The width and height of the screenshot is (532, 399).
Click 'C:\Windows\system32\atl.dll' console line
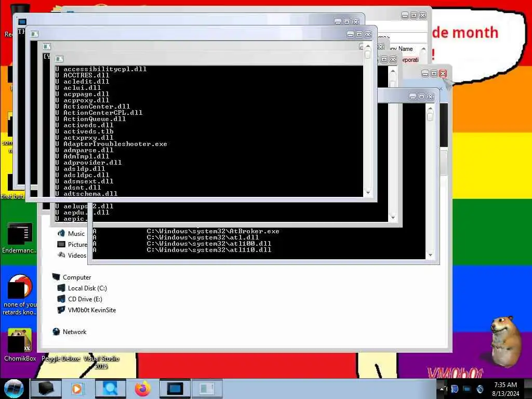(x=203, y=237)
